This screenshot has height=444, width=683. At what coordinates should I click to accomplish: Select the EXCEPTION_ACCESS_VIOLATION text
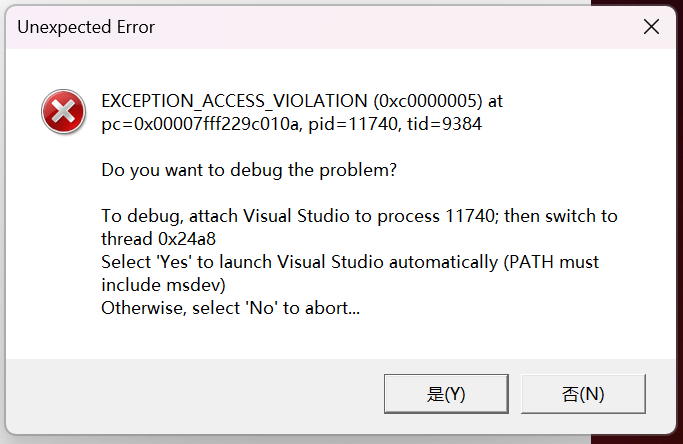(x=234, y=102)
